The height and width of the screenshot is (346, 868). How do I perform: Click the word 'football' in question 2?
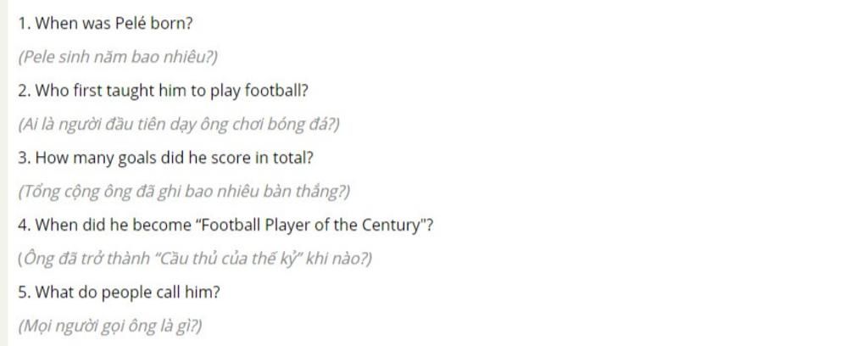click(x=274, y=91)
